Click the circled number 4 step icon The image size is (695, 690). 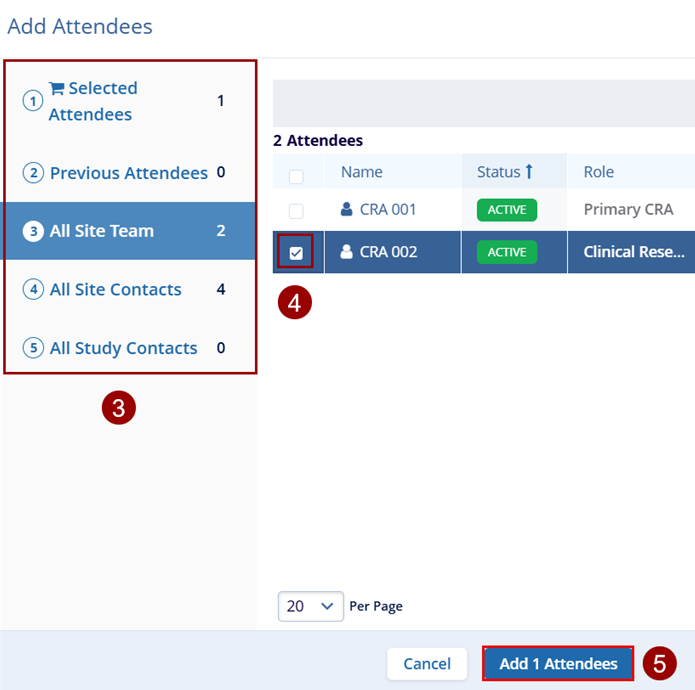coord(34,290)
